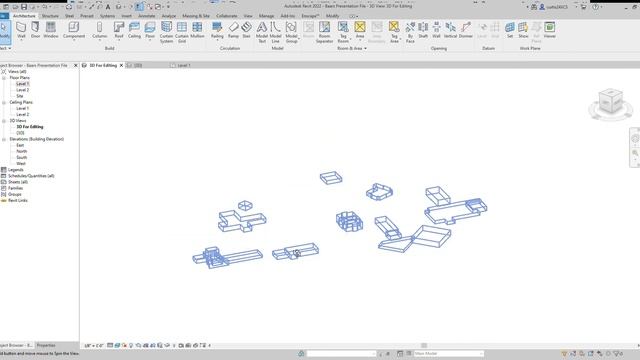The width and height of the screenshot is (640, 360).
Task: Select the Model Line tool
Action: click(x=276, y=32)
